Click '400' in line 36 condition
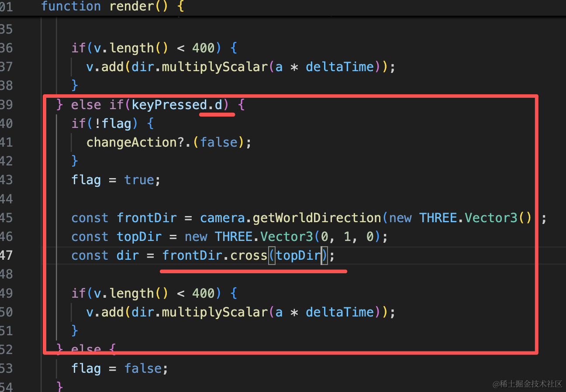This screenshot has width=566, height=392. tap(204, 48)
